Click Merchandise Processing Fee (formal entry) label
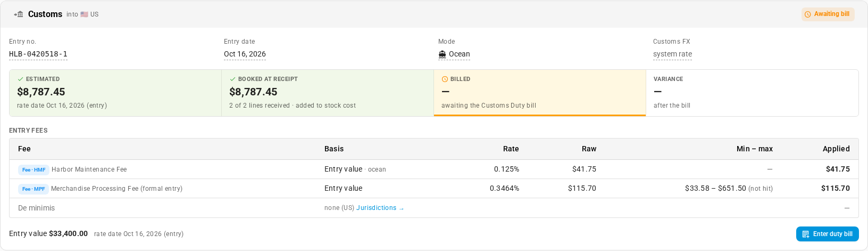 [x=116, y=189]
